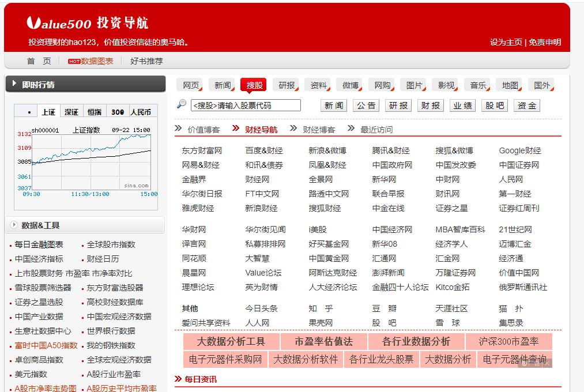Image resolution: width=584 pixels, height=392 pixels.
Task: Open the 数据图表 menu item
Action: [x=97, y=61]
